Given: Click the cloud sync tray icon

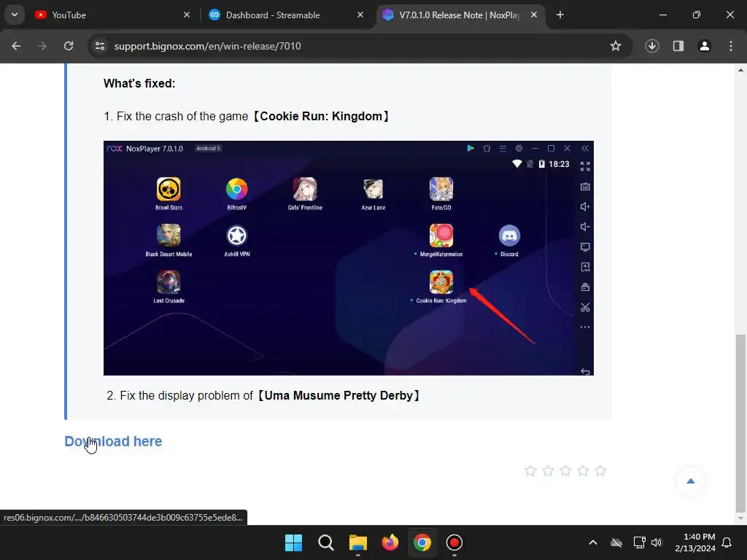Looking at the screenshot, I should pyautogui.click(x=616, y=542).
